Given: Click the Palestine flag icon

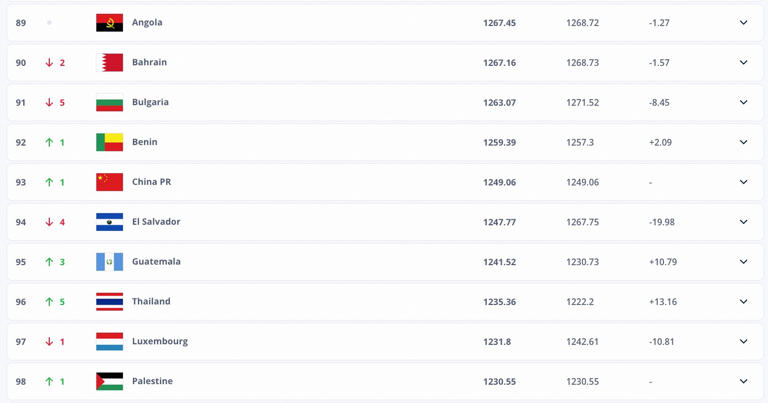Looking at the screenshot, I should point(109,382).
